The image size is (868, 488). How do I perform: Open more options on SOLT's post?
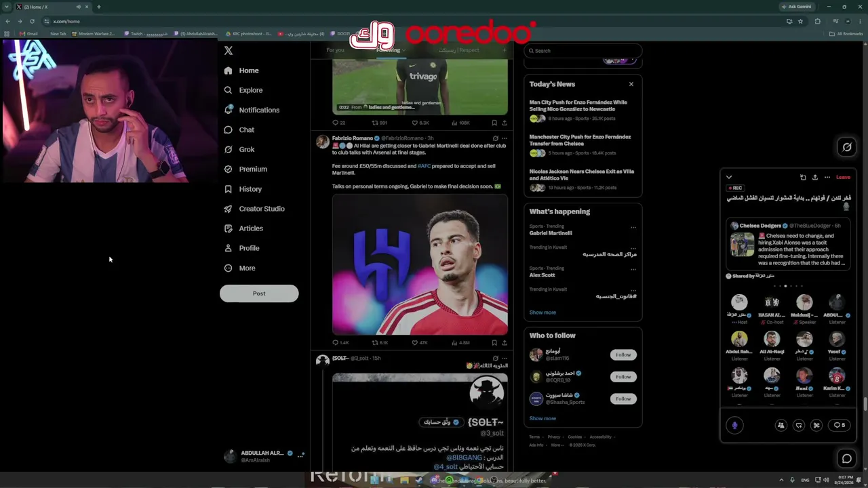pos(504,359)
